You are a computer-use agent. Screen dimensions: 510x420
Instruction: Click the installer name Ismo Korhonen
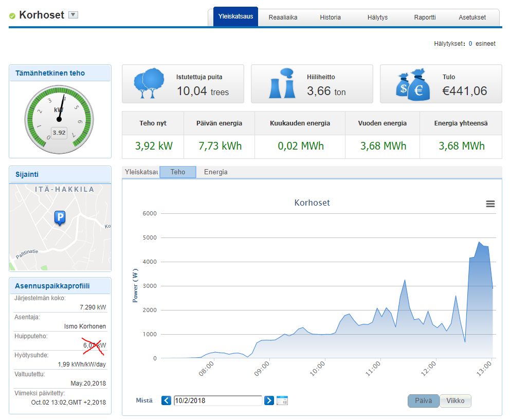[85, 326]
